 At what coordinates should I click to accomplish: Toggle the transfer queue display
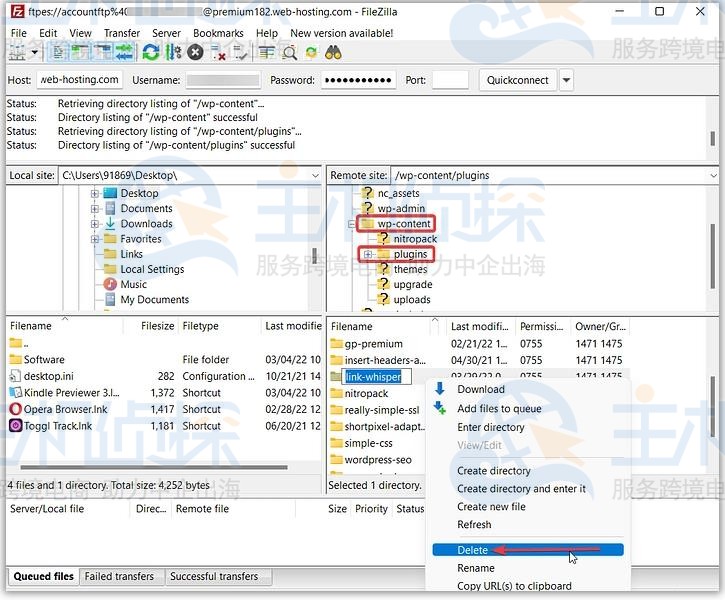pyautogui.click(x=124, y=52)
